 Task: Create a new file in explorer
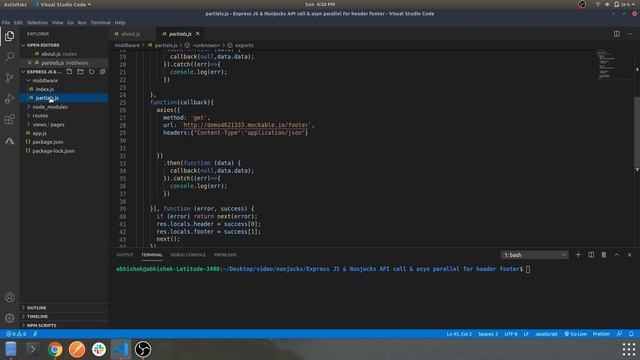click(69, 71)
